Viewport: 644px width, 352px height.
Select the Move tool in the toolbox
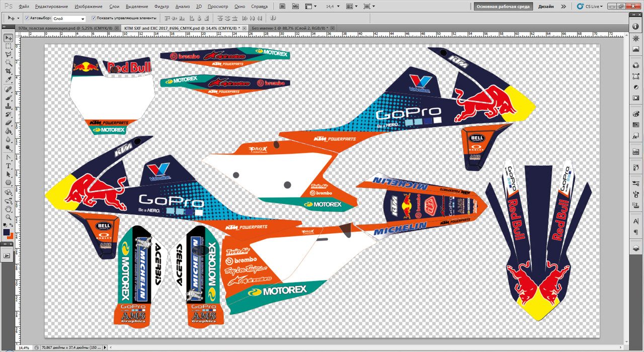pos(9,38)
